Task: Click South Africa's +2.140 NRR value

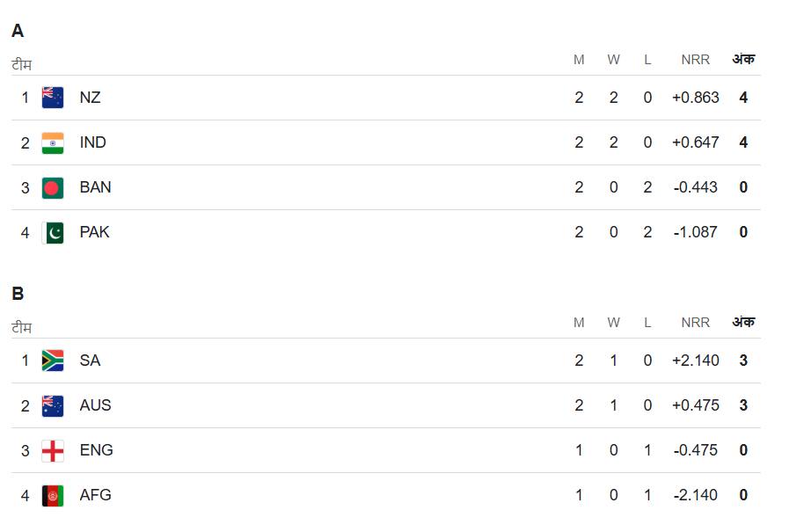Action: tap(695, 361)
